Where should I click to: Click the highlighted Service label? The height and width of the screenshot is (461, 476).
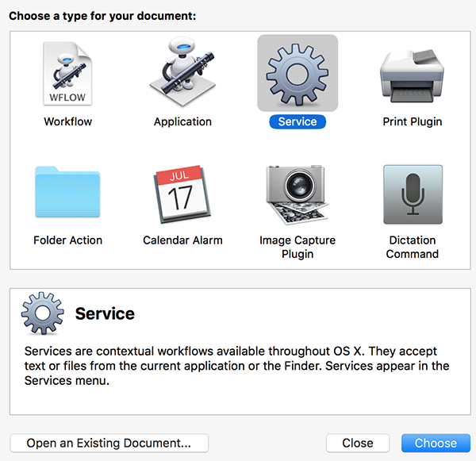click(x=297, y=121)
